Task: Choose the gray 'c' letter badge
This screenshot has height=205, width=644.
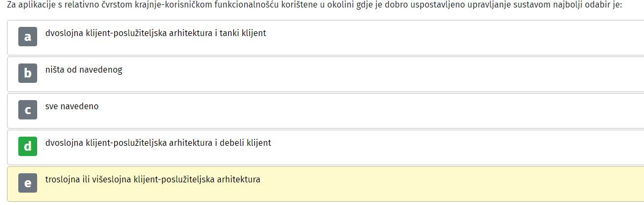Action: (27, 110)
